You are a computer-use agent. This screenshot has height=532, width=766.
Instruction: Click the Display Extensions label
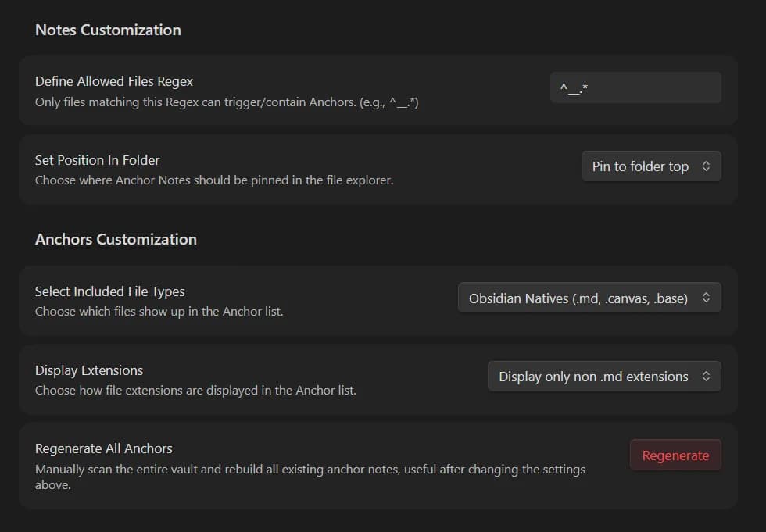pyautogui.click(x=89, y=370)
